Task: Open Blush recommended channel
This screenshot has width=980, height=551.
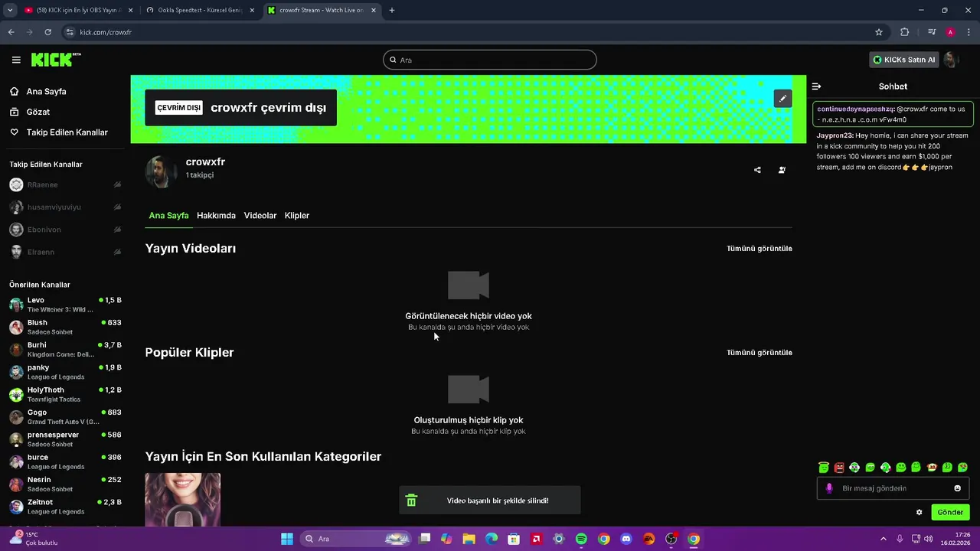Action: [x=65, y=327]
